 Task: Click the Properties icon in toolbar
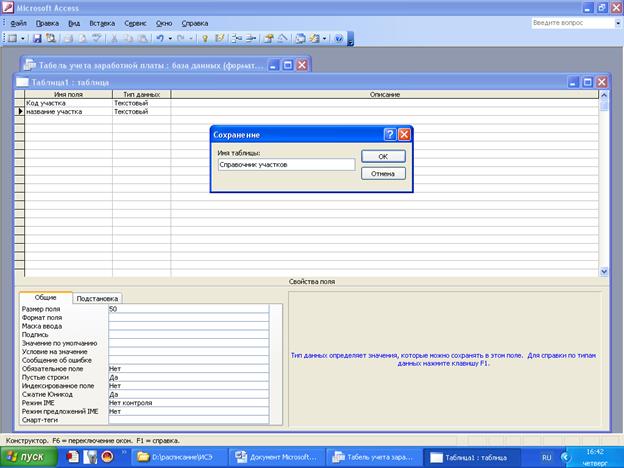click(x=269, y=38)
